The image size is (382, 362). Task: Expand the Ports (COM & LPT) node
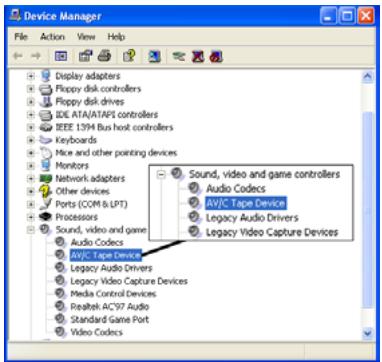pos(31,204)
